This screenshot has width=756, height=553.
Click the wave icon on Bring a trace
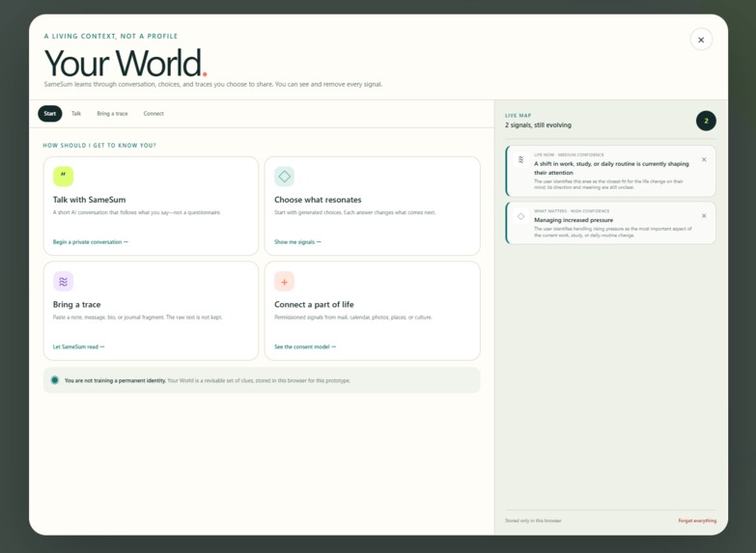(x=63, y=282)
